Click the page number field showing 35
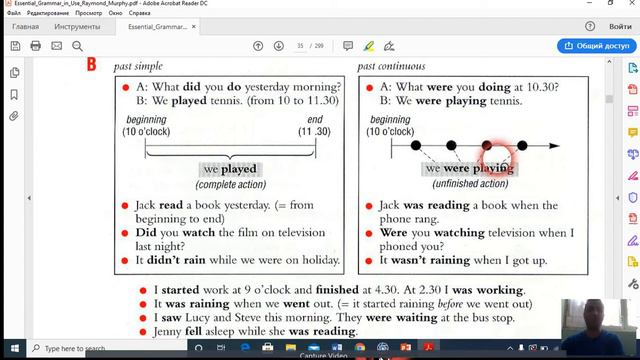640x360 pixels. point(300,46)
